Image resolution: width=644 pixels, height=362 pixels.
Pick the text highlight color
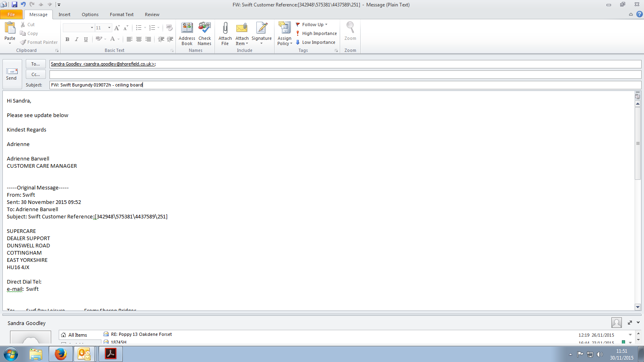tap(98, 39)
